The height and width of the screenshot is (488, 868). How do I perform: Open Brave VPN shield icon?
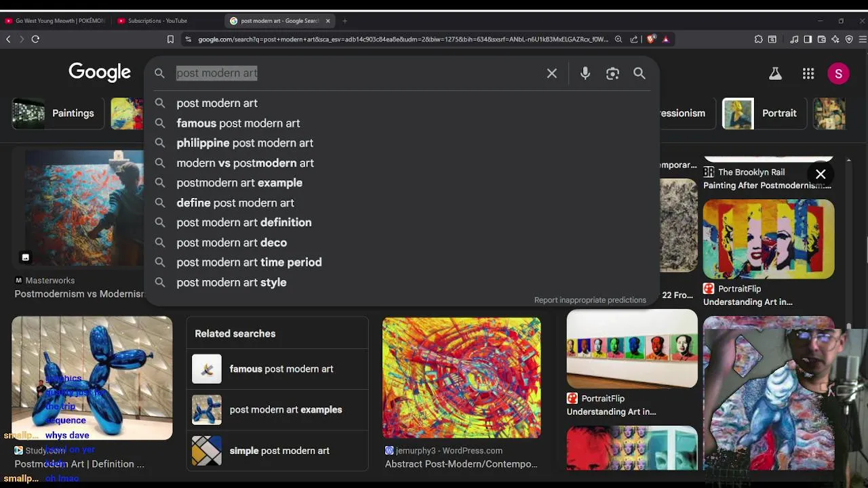(x=849, y=39)
